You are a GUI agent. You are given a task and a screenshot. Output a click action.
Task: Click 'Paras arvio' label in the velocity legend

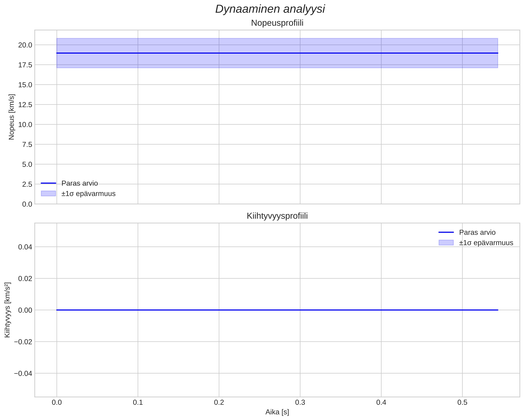click(80, 183)
